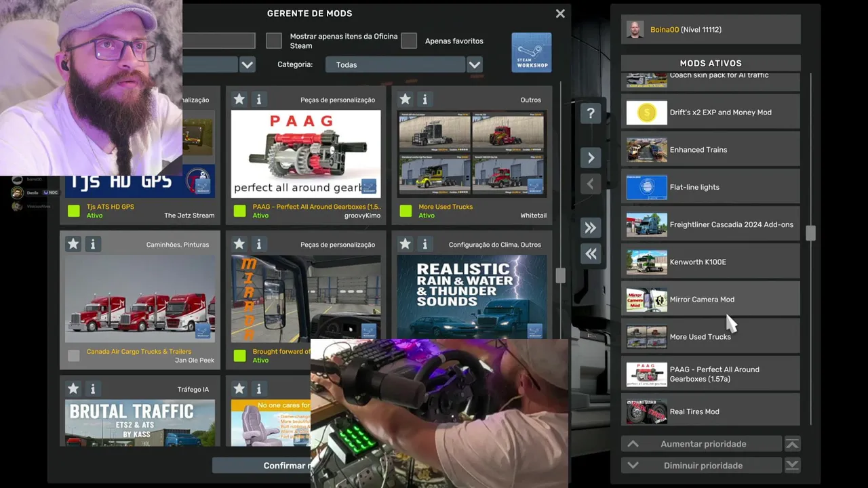Click Aumentar prioridade button

tap(701, 444)
